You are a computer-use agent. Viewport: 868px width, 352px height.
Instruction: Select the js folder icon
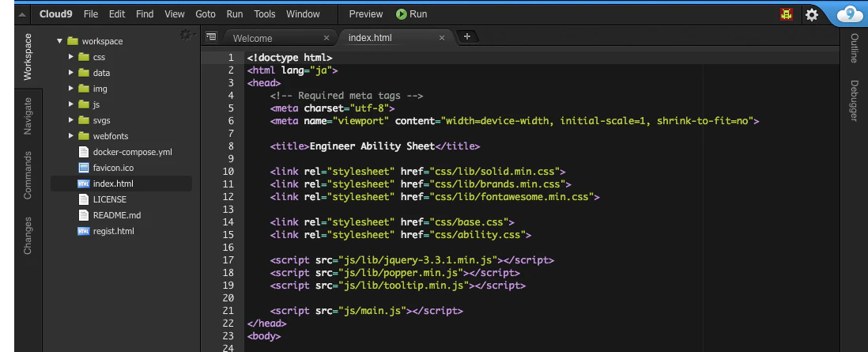pos(84,104)
